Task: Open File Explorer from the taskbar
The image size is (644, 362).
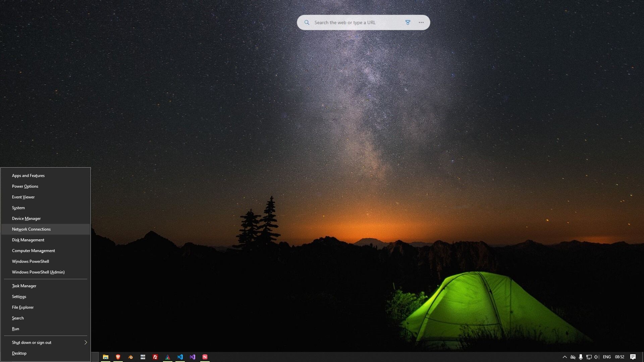Action: pyautogui.click(x=105, y=357)
